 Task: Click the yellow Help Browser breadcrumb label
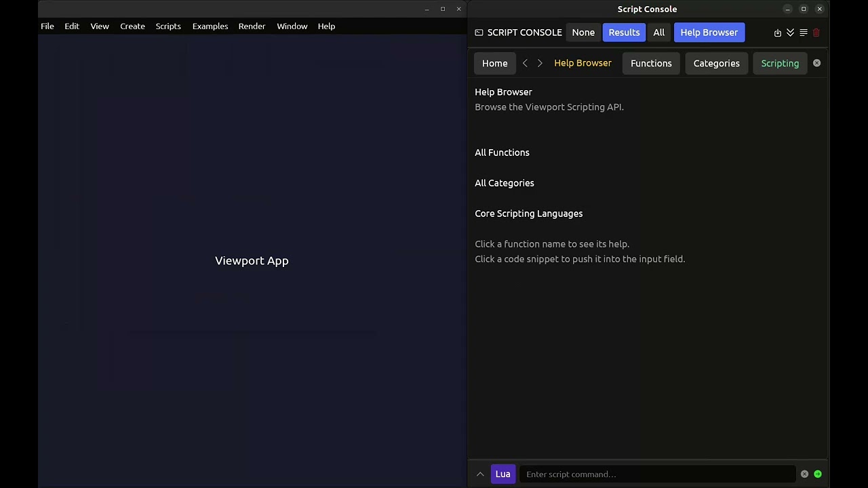click(x=583, y=63)
